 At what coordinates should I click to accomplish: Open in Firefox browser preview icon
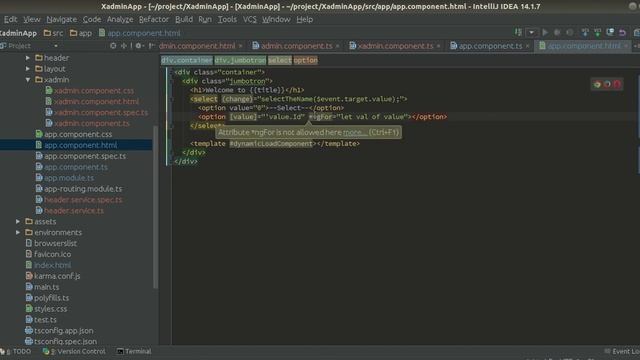point(607,84)
